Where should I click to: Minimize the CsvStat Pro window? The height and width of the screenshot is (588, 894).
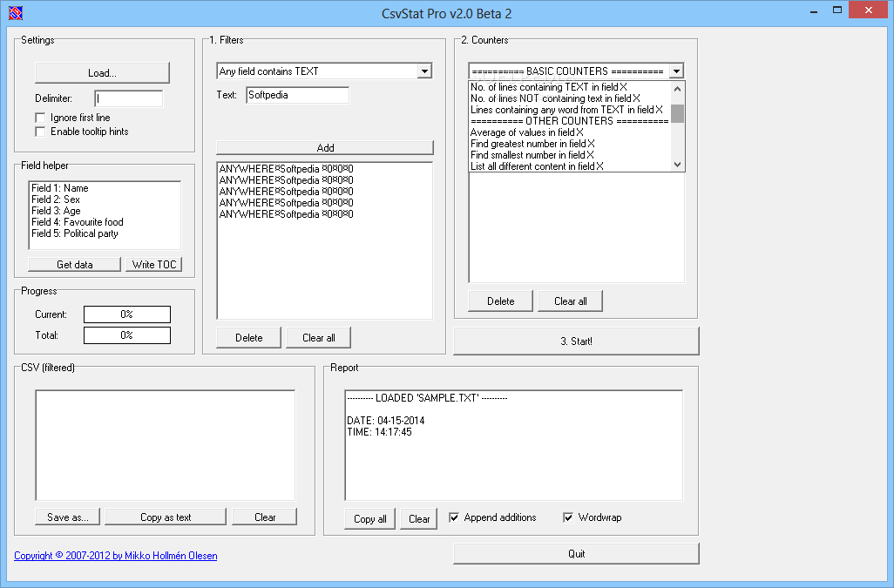pos(814,10)
